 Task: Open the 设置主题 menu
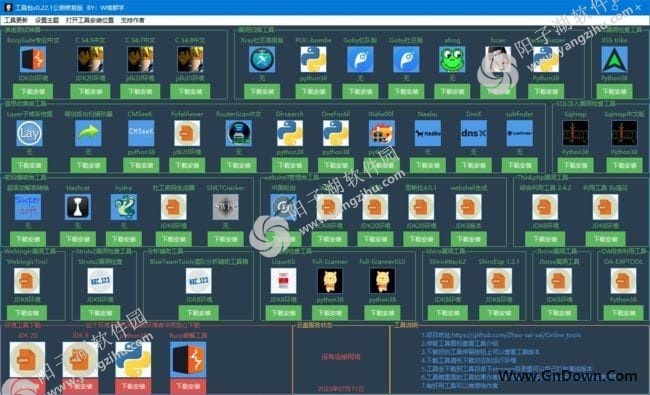pyautogui.click(x=47, y=20)
